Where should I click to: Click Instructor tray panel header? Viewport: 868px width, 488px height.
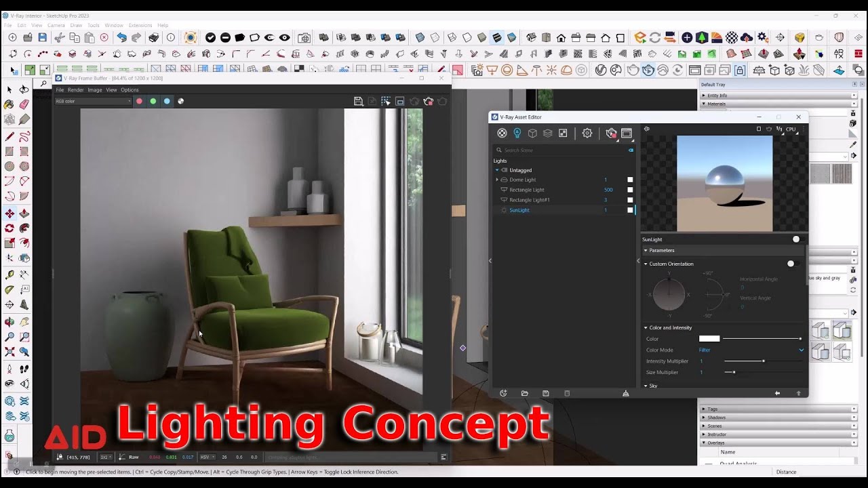click(x=778, y=434)
